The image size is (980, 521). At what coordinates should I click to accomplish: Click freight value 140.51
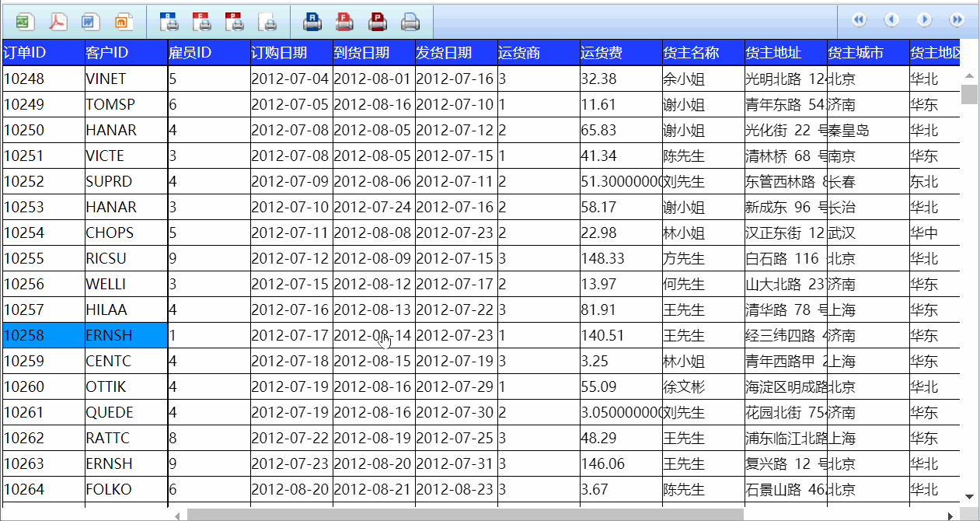(x=621, y=335)
